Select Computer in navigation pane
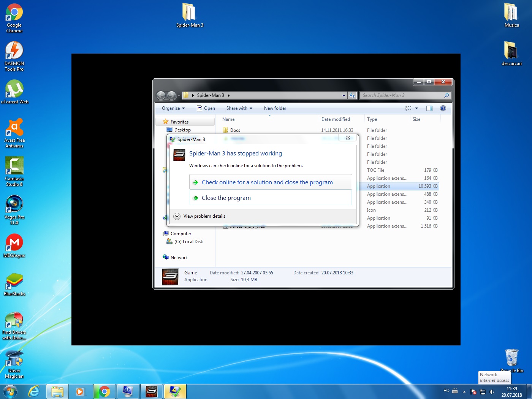Viewport: 532px width, 399px height. [x=181, y=234]
